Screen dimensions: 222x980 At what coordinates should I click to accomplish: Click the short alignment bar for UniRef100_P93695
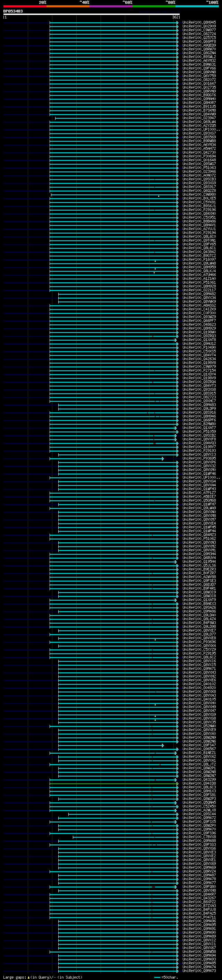click(106, 459)
